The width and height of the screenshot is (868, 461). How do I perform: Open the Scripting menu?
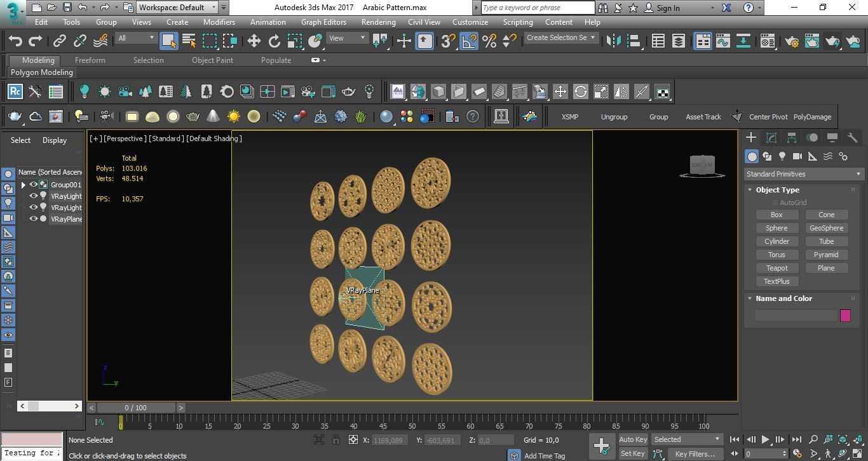pyautogui.click(x=518, y=22)
